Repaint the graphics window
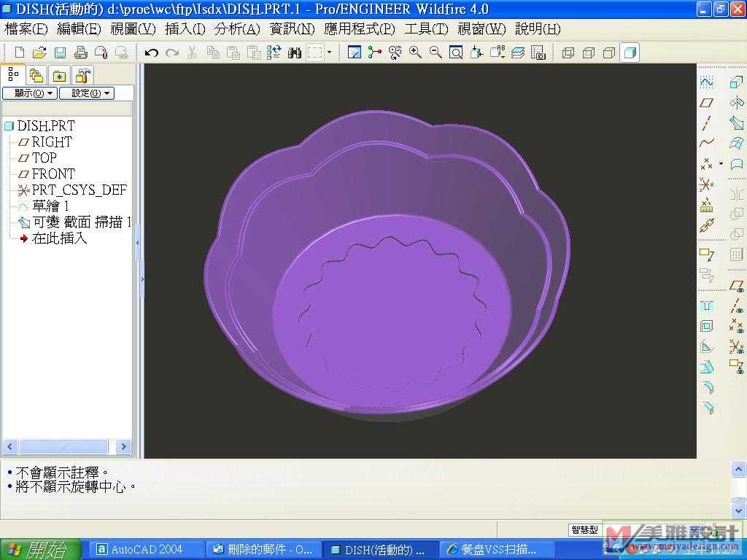This screenshot has width=747, height=560. 354,52
